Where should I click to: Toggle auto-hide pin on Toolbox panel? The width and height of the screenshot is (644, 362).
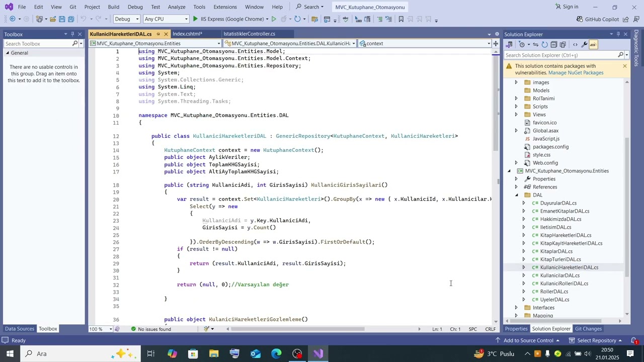pyautogui.click(x=72, y=34)
